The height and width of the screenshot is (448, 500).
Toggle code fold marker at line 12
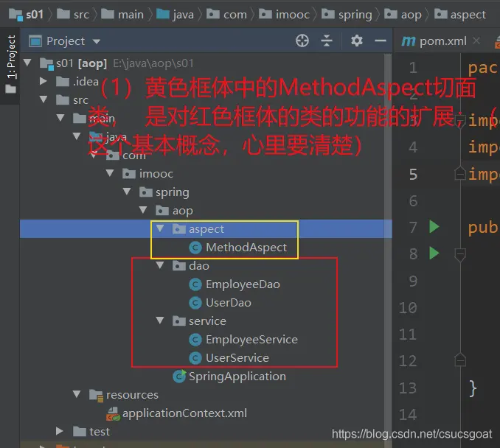(460, 360)
